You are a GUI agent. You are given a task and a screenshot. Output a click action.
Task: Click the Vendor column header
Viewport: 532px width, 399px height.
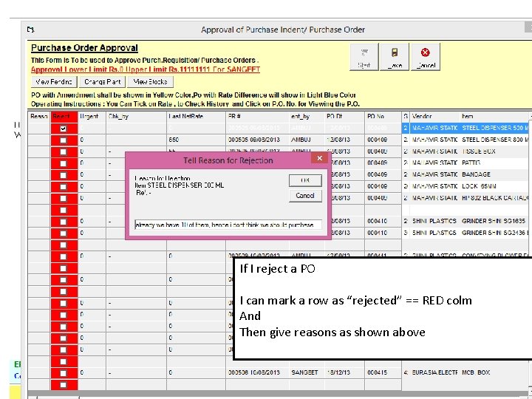pos(434,117)
